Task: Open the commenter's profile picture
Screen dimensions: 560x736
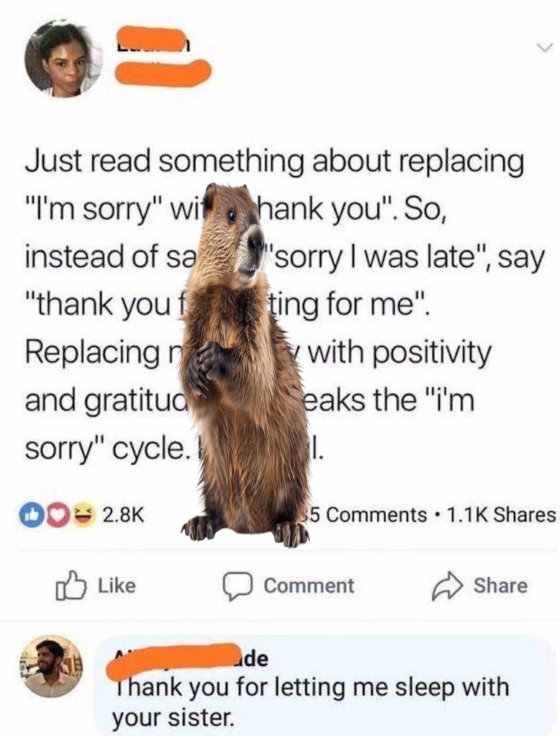Action: coord(51,665)
